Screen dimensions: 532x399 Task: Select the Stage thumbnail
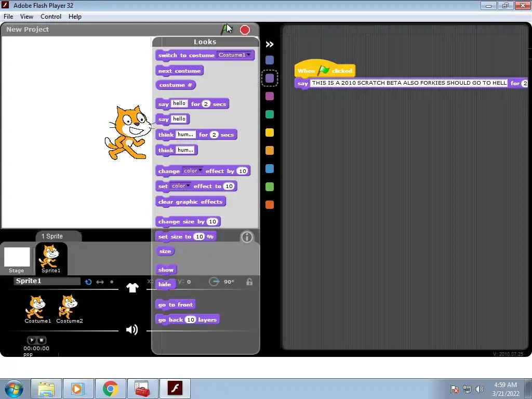click(x=17, y=260)
